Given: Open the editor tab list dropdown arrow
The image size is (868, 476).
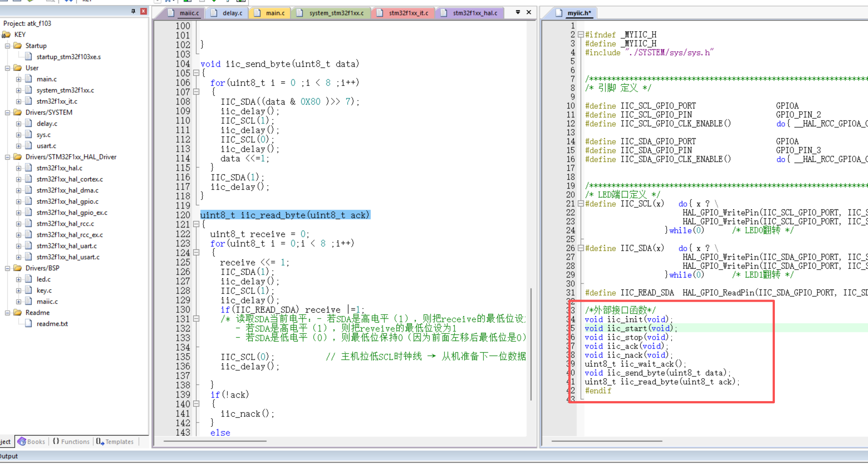Looking at the screenshot, I should pyautogui.click(x=518, y=12).
